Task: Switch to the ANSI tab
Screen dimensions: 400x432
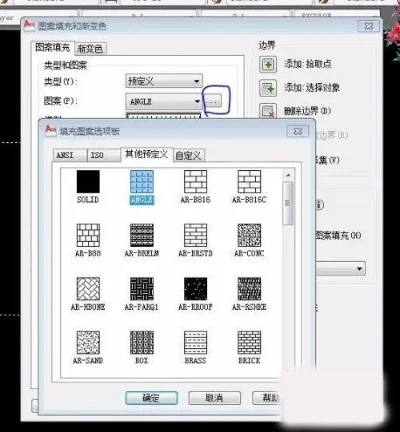Action: pyautogui.click(x=70, y=155)
